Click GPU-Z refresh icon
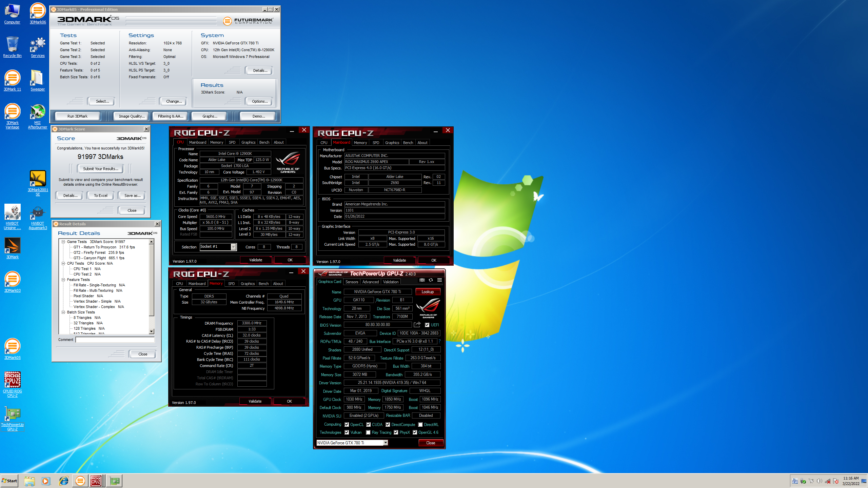 (x=431, y=280)
